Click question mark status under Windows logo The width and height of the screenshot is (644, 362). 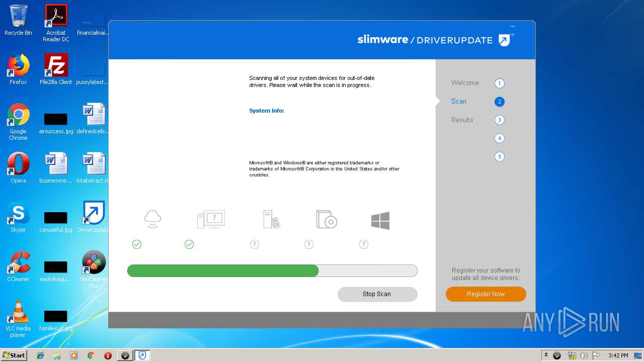pyautogui.click(x=364, y=244)
